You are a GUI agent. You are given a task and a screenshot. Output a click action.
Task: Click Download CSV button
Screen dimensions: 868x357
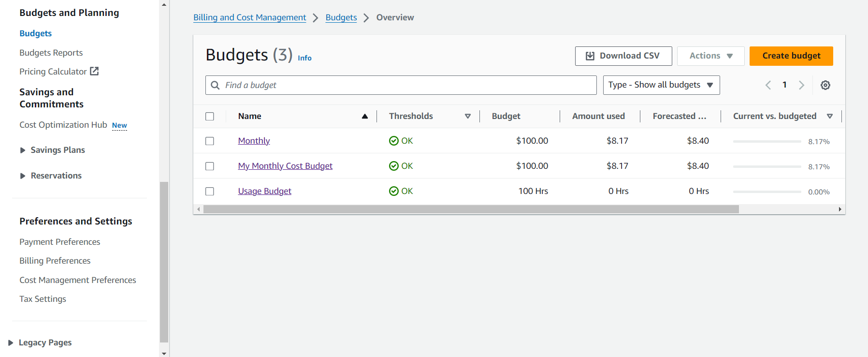pos(623,56)
